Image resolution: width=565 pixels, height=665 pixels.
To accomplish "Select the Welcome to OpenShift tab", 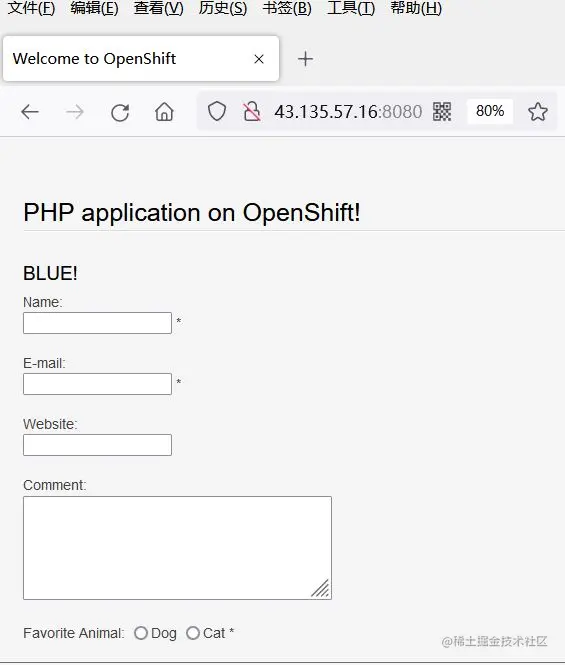I will pos(141,59).
